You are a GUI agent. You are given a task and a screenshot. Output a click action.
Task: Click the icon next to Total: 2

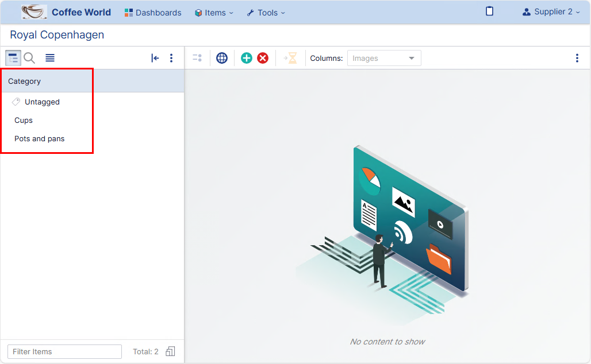[170, 351]
